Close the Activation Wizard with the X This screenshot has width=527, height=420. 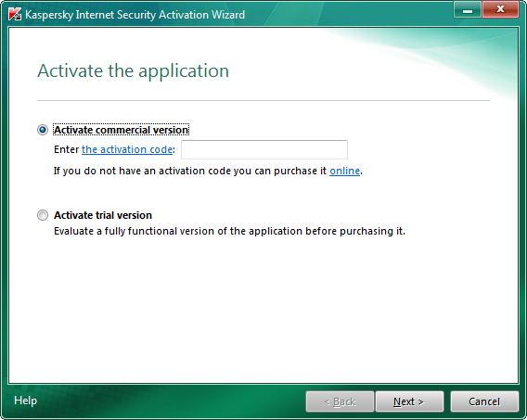(500, 10)
